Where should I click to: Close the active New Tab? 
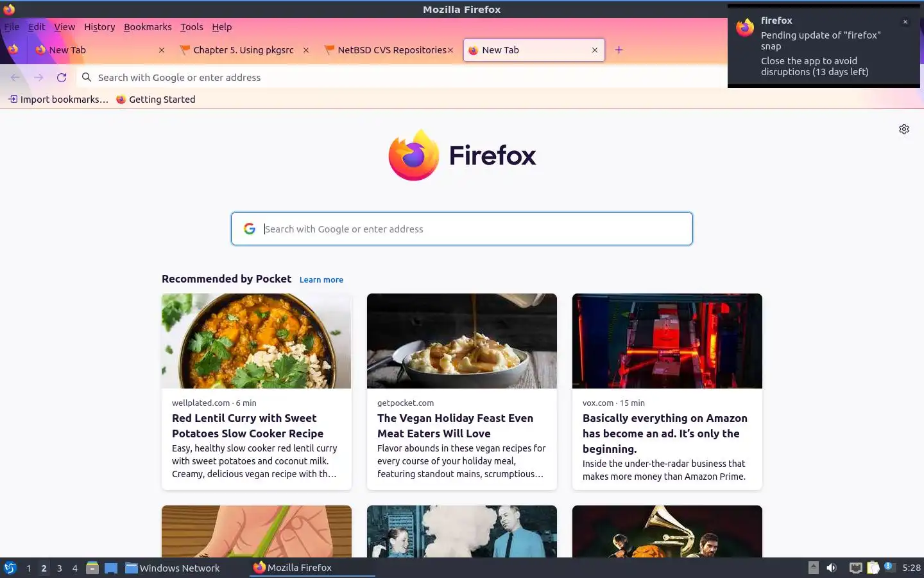[595, 50]
